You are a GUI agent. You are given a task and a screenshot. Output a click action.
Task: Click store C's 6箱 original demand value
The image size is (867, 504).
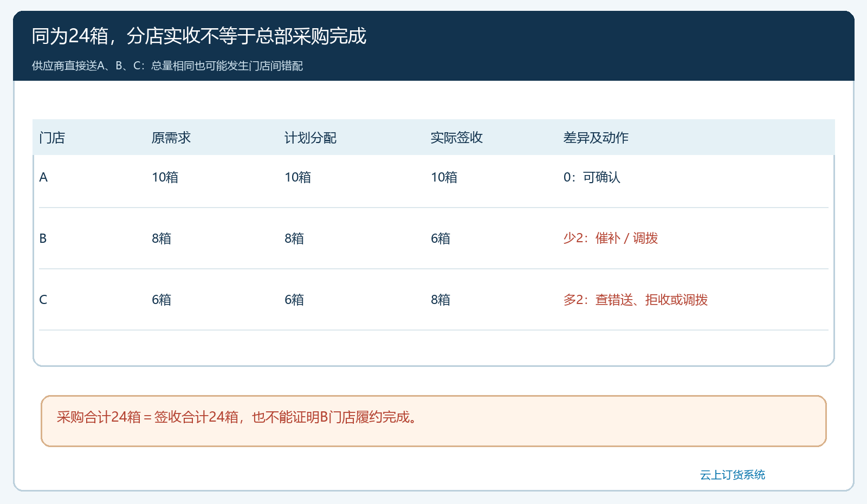161,300
